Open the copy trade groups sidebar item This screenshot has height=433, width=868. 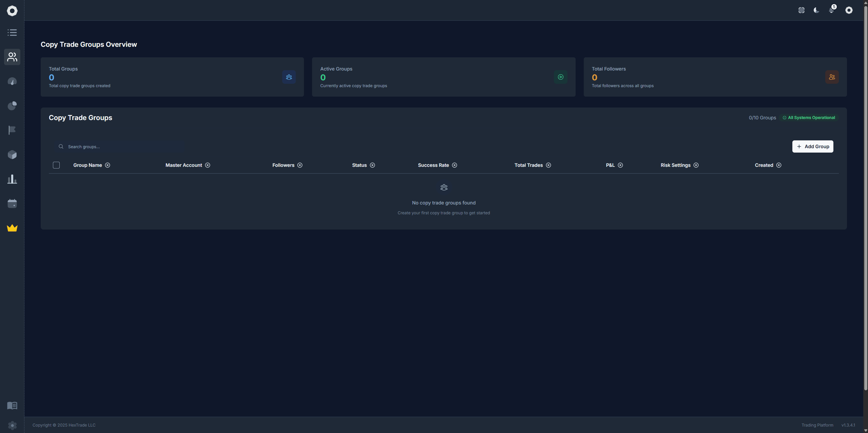click(12, 57)
